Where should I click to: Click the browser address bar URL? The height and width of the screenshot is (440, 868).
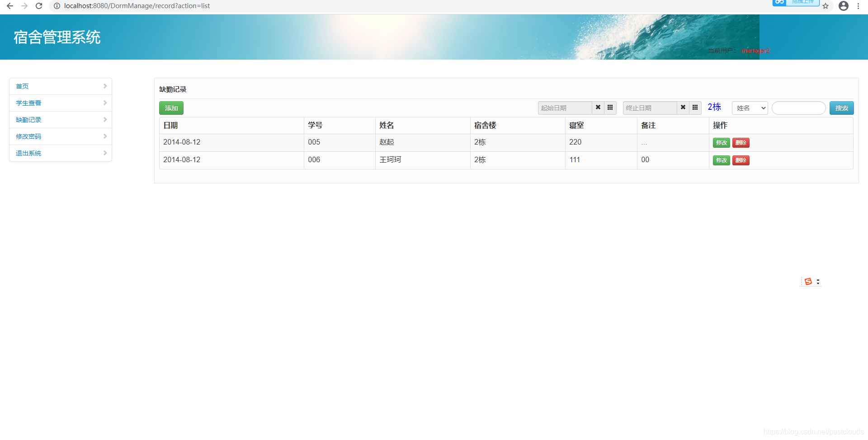(x=137, y=6)
